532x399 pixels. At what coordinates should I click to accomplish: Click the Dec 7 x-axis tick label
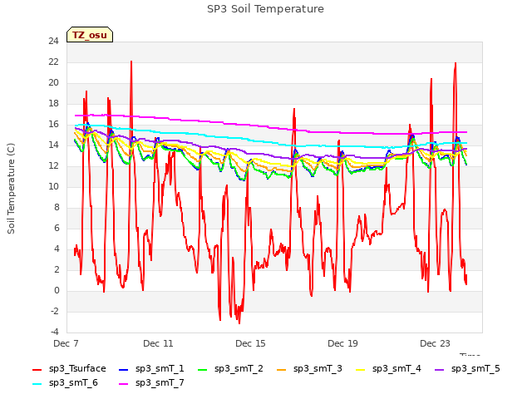click(x=66, y=343)
